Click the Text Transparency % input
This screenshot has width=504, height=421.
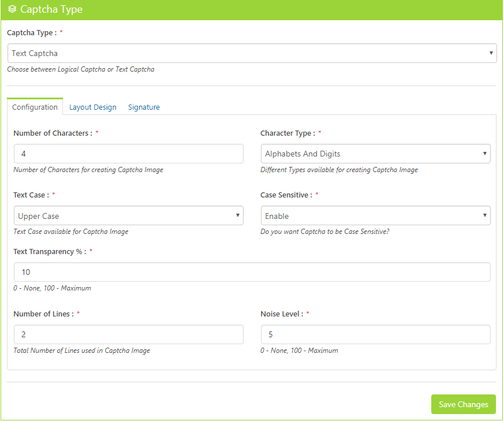coord(252,272)
